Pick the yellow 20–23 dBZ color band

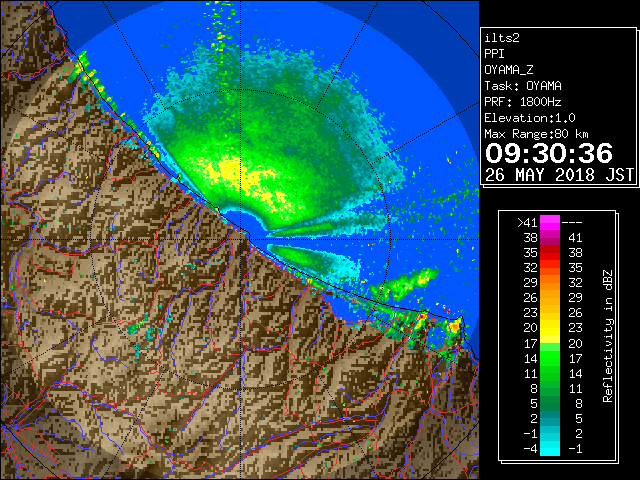[550, 328]
